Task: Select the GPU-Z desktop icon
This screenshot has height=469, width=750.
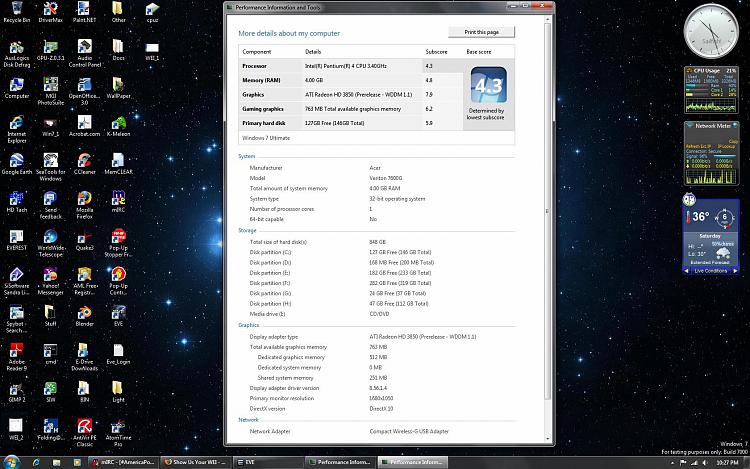Action: pyautogui.click(x=51, y=50)
